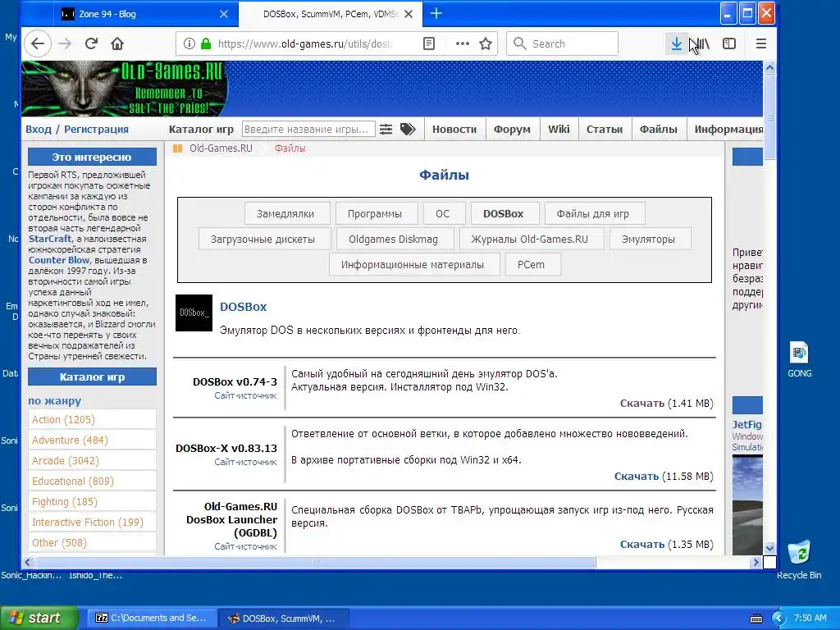The width and height of the screenshot is (840, 630).
Task: Reload the current page
Action: [91, 43]
